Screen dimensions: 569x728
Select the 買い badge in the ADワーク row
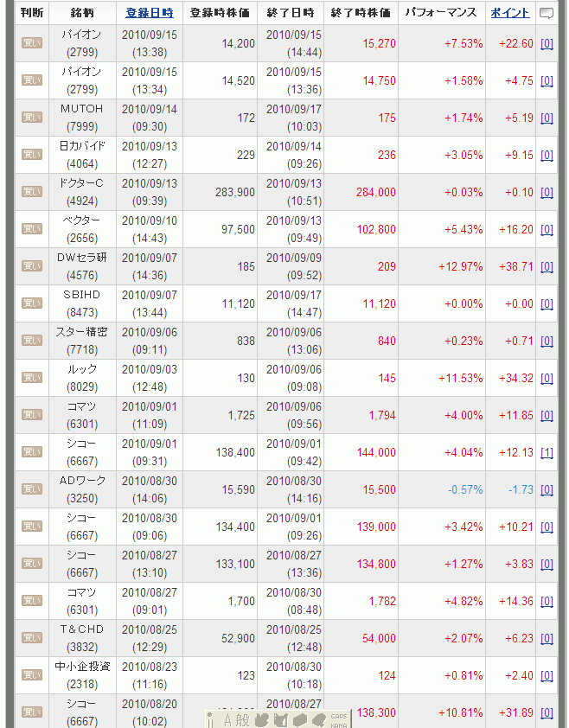click(31, 489)
